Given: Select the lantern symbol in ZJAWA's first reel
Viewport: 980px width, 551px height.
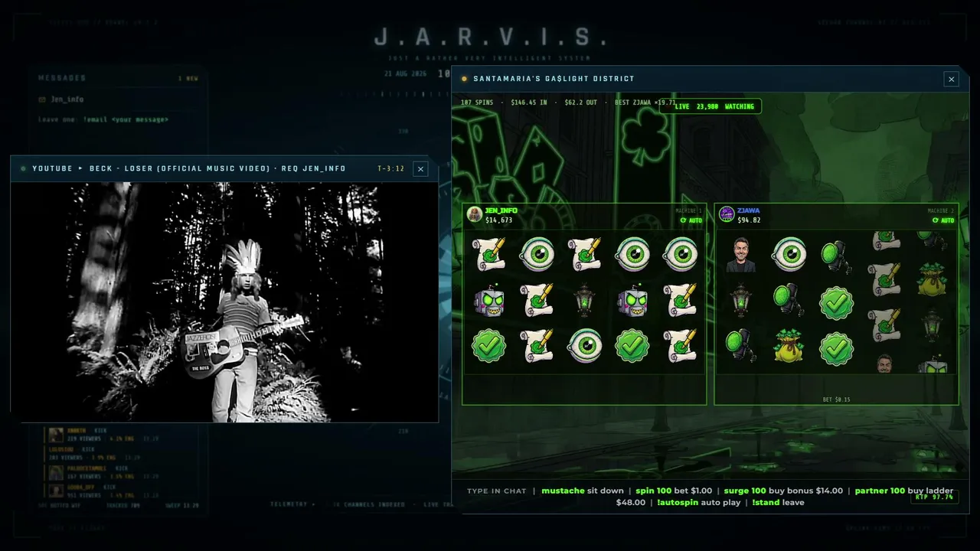Looking at the screenshot, I should tap(740, 300).
